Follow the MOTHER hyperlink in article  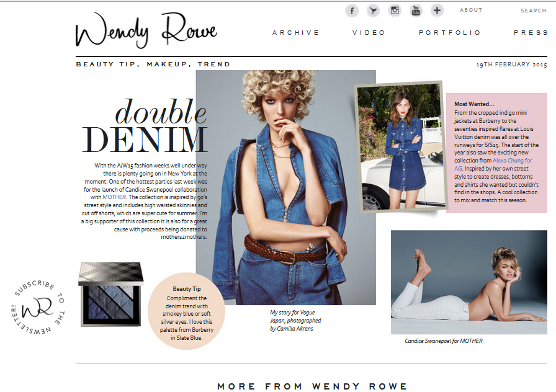[114, 197]
